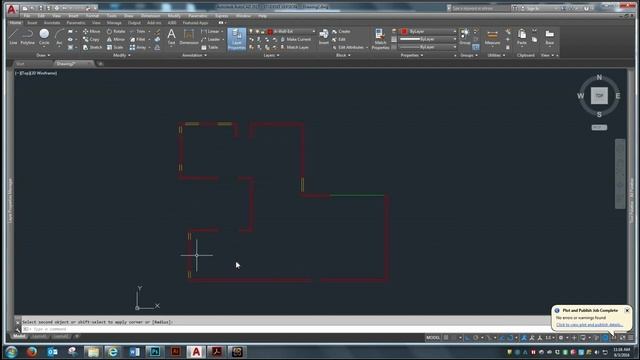Insert a Table annotation
This screenshot has width=640, height=360.
[210, 47]
